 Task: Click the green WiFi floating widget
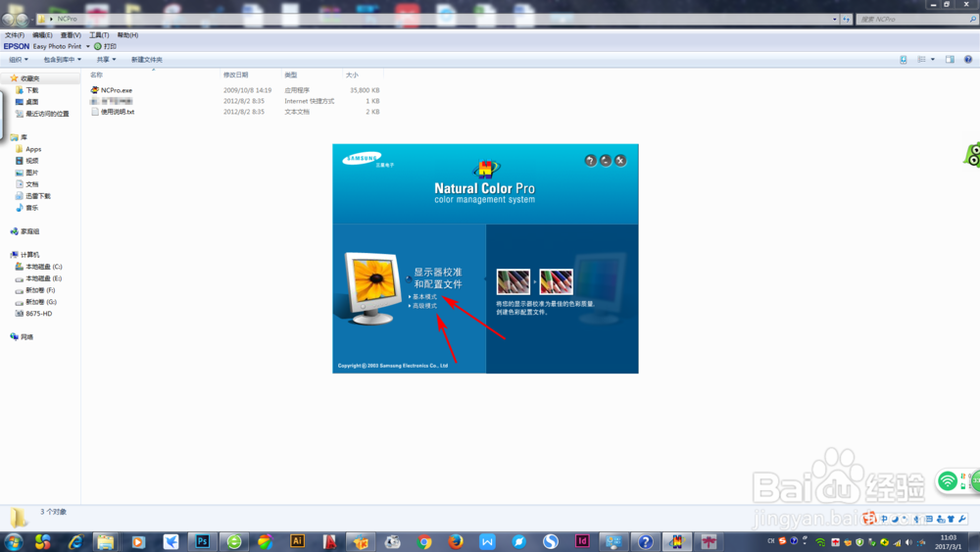coord(948,480)
